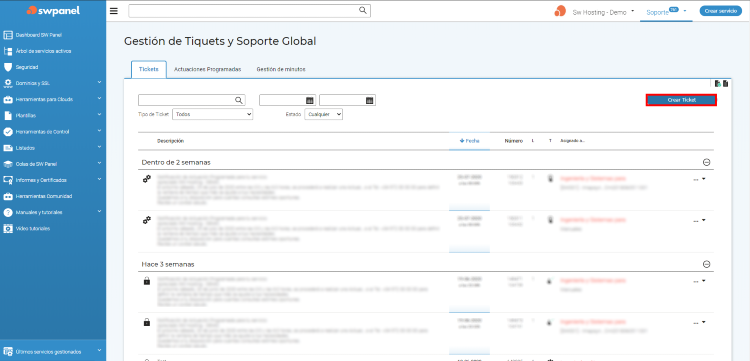Click the Crear Ticket button
Screen dimensions: 750x361
click(681, 100)
